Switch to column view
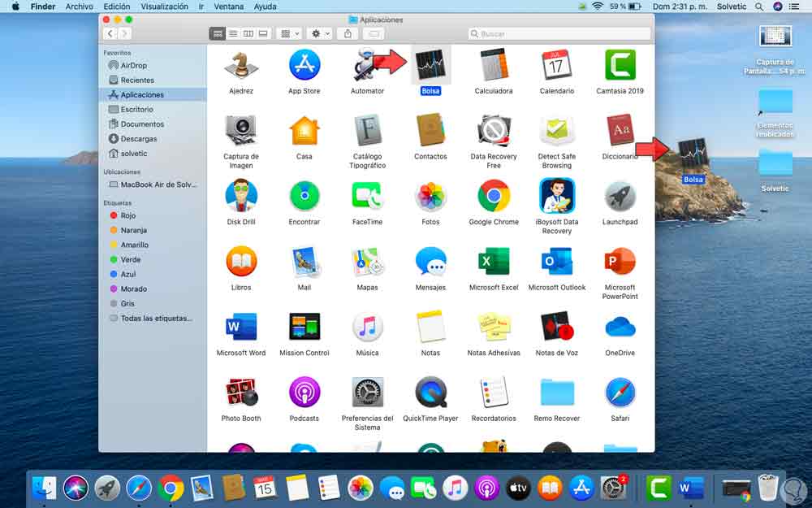The image size is (812, 508). click(248, 33)
